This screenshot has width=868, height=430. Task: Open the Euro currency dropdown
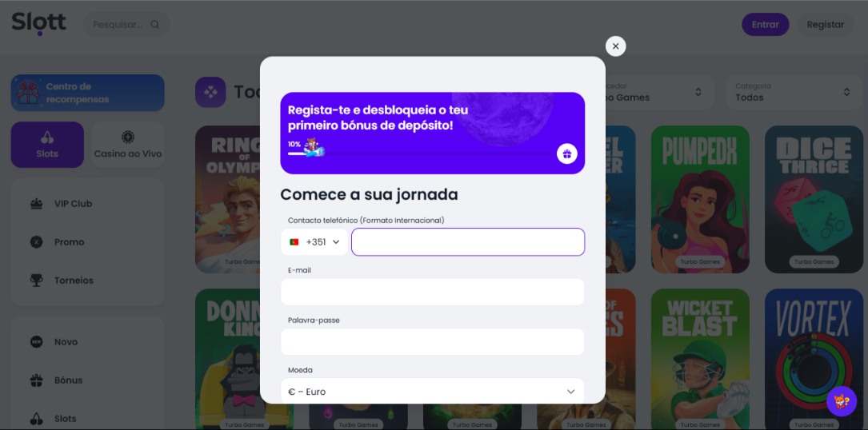tap(432, 392)
